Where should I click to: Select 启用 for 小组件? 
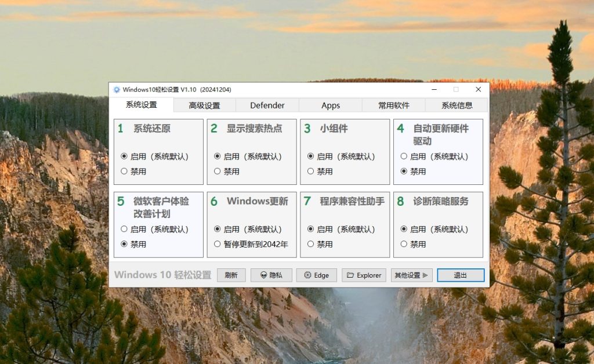341,156
